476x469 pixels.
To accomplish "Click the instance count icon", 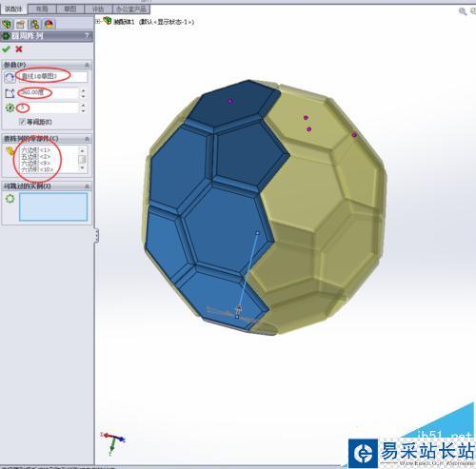I will tap(10, 108).
